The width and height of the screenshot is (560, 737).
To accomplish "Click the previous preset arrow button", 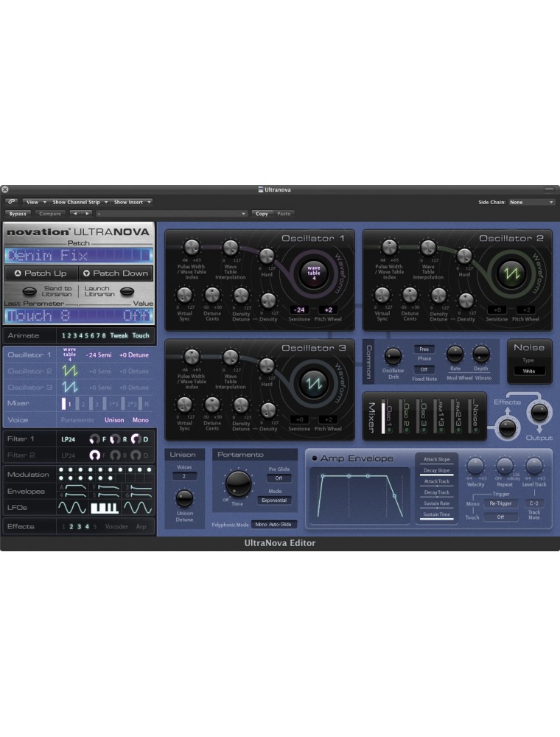I will coord(74,214).
